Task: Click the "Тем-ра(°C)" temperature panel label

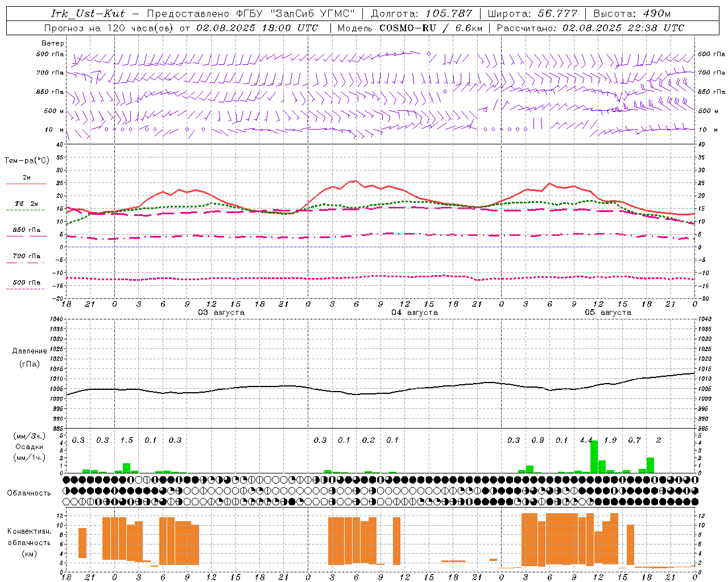Action: (x=27, y=161)
